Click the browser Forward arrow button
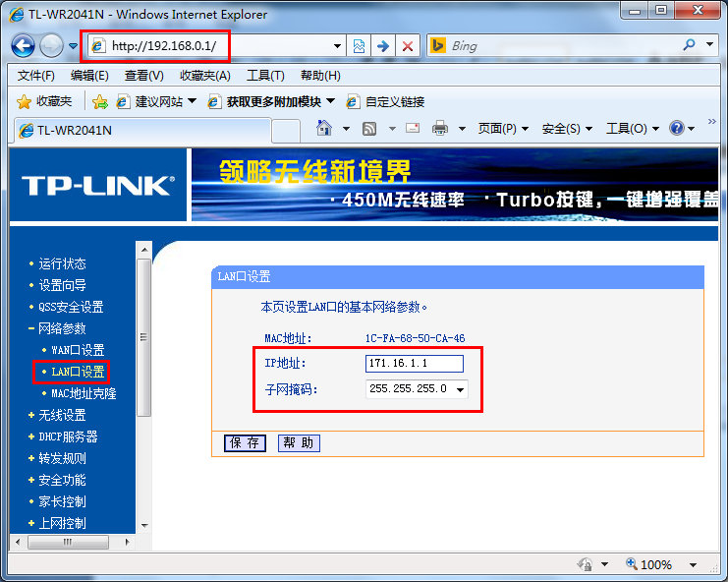 click(51, 45)
